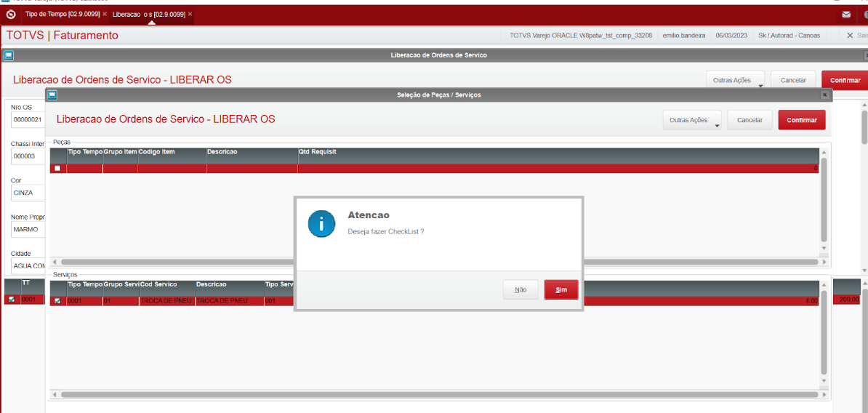Click the Deseja fazer CheckList ? message
The width and height of the screenshot is (868, 413).
pyautogui.click(x=386, y=231)
